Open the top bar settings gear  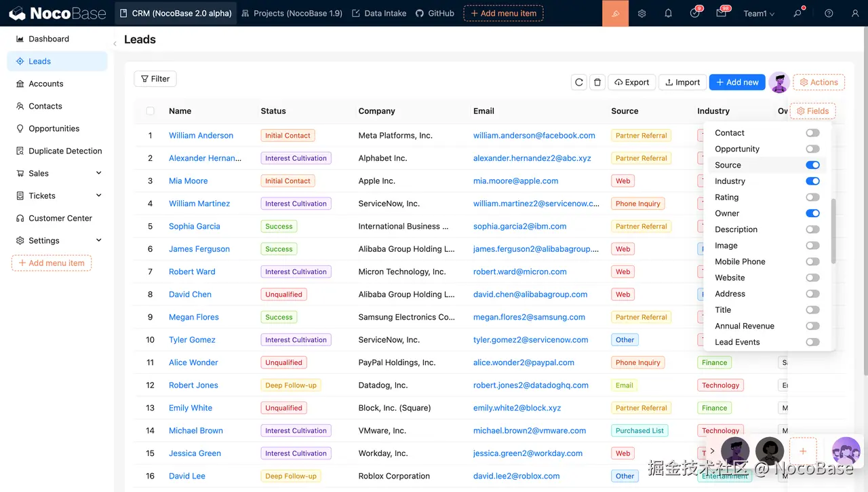[642, 14]
